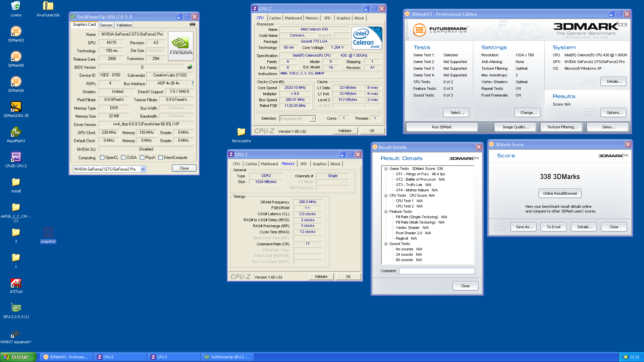The width and height of the screenshot is (644, 362).
Task: Click the system tray NVIDIA icon
Action: 625,357
